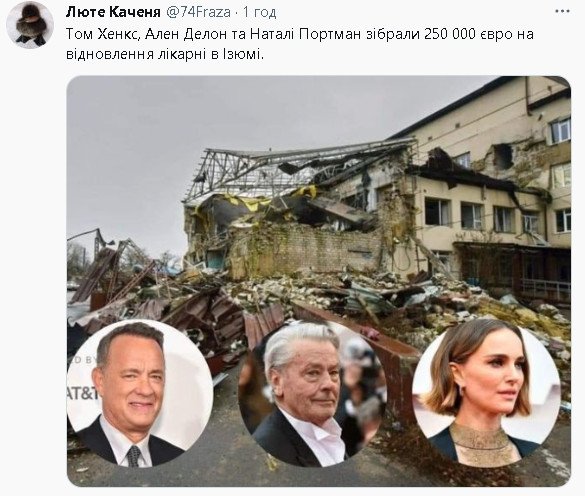Click the right circular portrait of the woman with bob haircut

[486, 393]
